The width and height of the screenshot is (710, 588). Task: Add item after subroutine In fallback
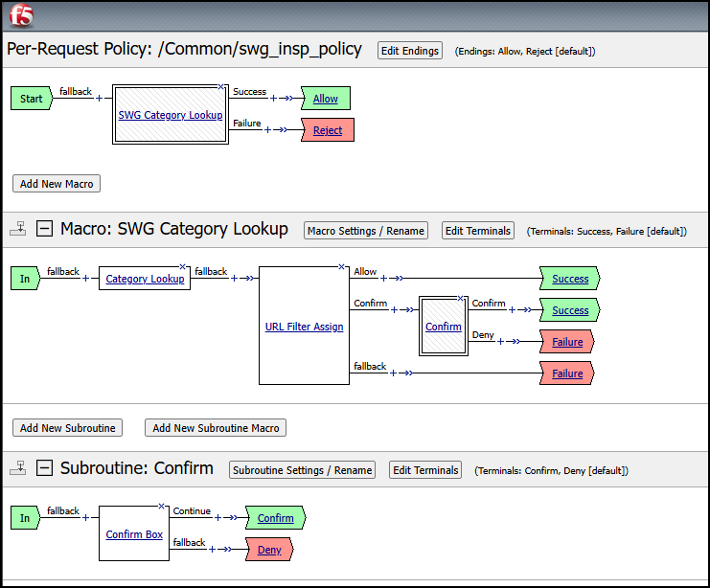point(85,518)
